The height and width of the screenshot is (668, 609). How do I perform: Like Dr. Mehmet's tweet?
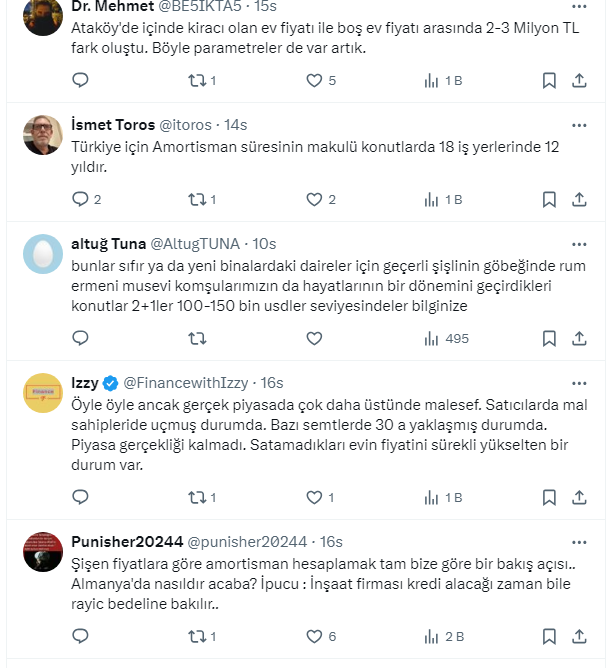pos(314,80)
